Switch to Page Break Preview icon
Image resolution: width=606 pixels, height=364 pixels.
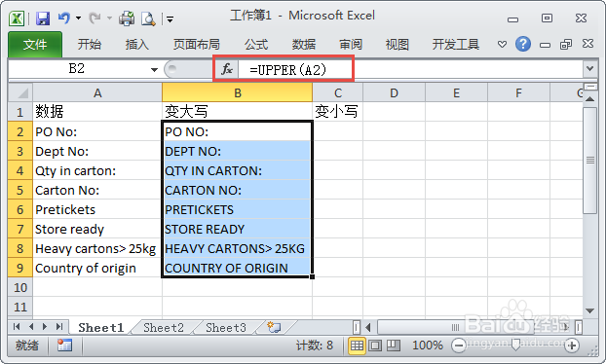pyautogui.click(x=394, y=346)
